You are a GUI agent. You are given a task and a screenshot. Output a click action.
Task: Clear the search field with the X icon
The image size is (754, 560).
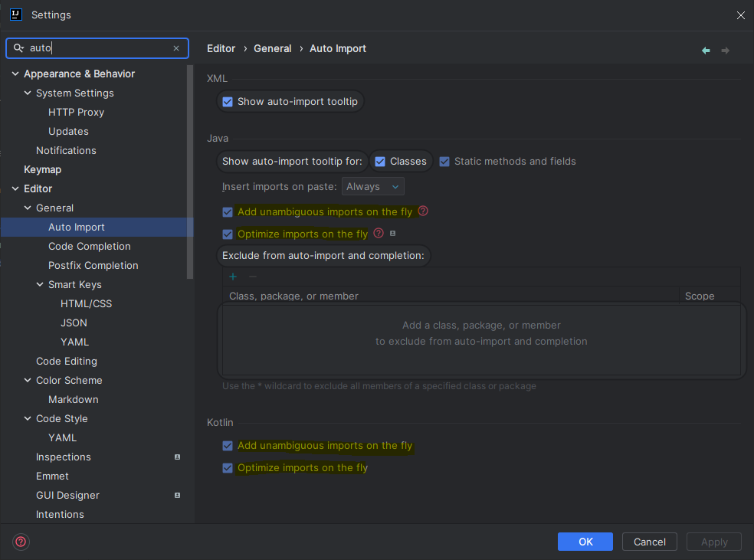[x=176, y=48]
